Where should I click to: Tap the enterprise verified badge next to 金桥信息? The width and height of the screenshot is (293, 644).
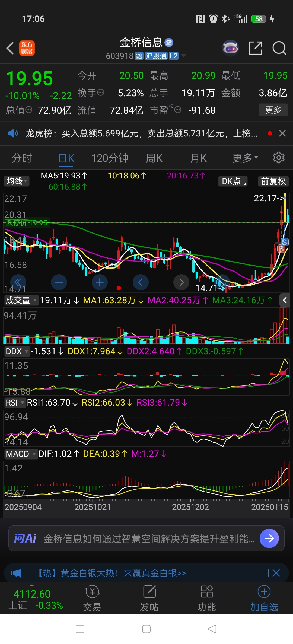(169, 42)
